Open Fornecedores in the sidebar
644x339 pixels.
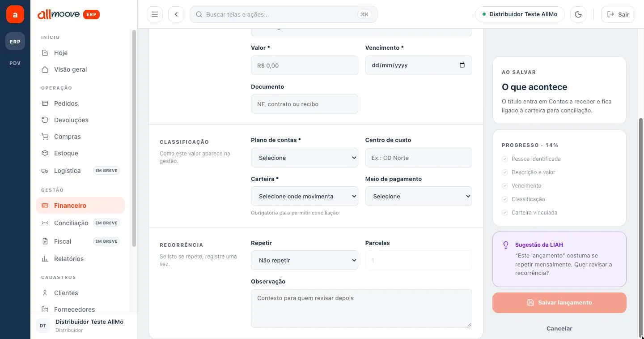click(80, 309)
